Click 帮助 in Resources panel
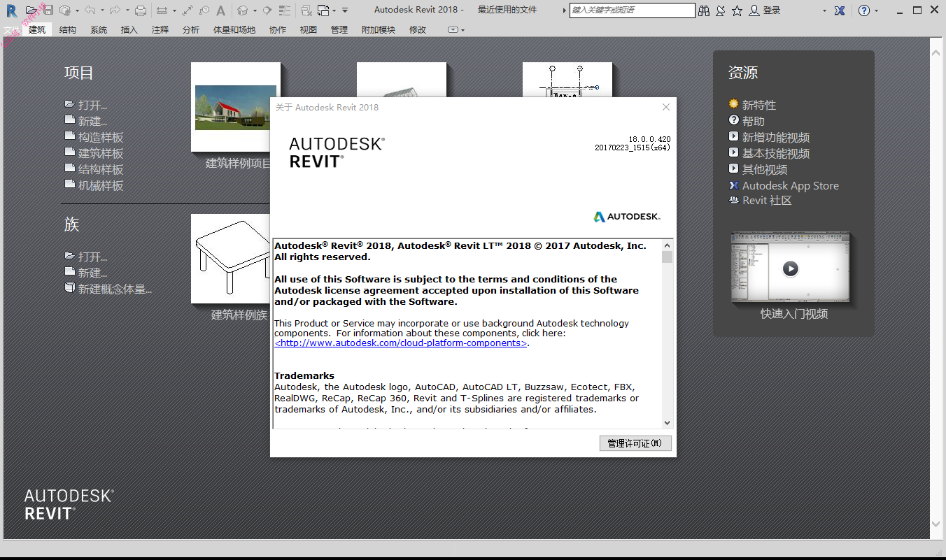This screenshot has height=560, width=946. pyautogui.click(x=754, y=121)
